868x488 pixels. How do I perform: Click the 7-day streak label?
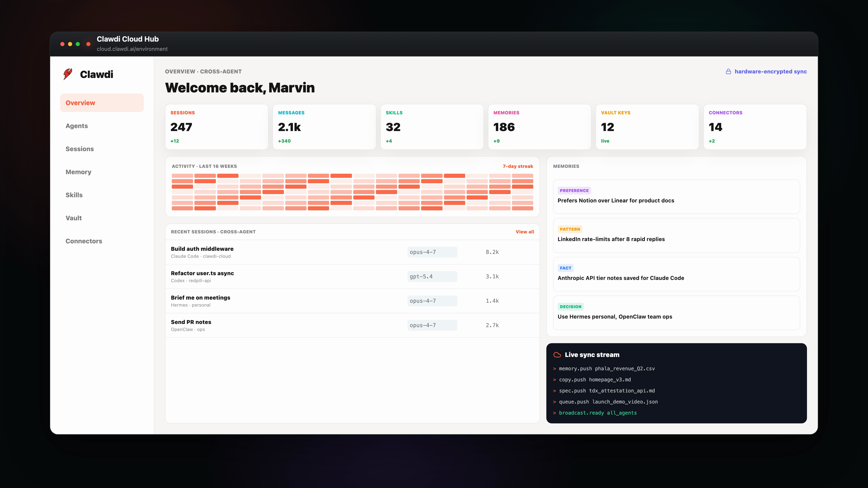point(518,166)
